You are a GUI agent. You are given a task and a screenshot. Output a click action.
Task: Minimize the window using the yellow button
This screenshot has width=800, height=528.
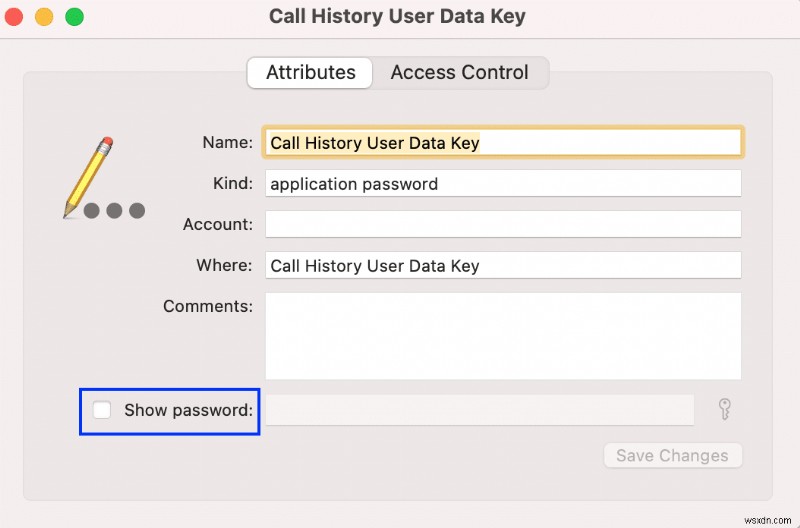(x=44, y=17)
